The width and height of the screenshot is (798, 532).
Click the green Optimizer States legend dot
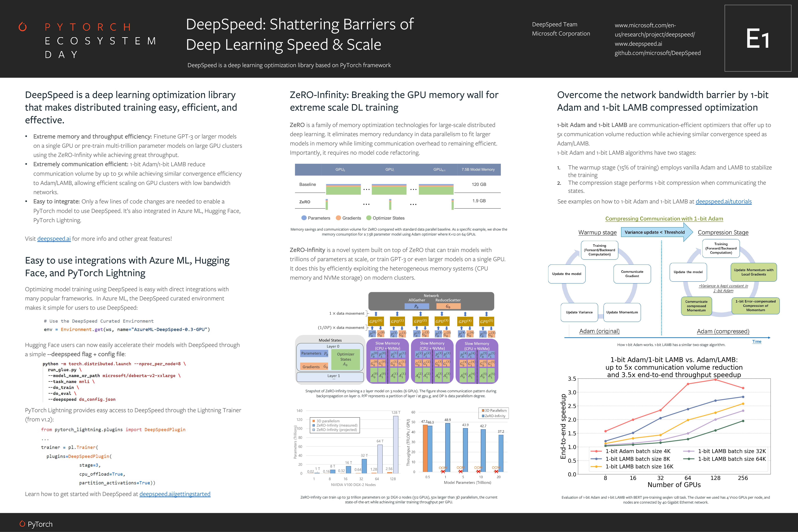click(369, 218)
